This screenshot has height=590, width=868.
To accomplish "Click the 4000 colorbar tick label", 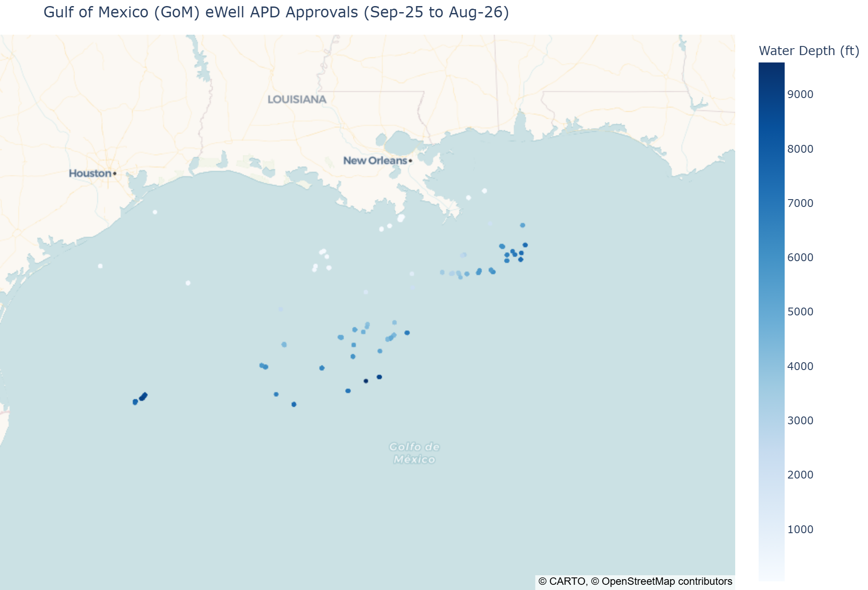I will [x=800, y=366].
